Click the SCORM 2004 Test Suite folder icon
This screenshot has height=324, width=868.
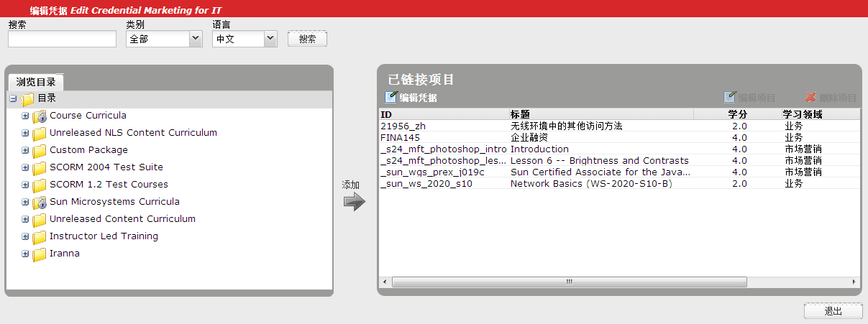pos(40,167)
